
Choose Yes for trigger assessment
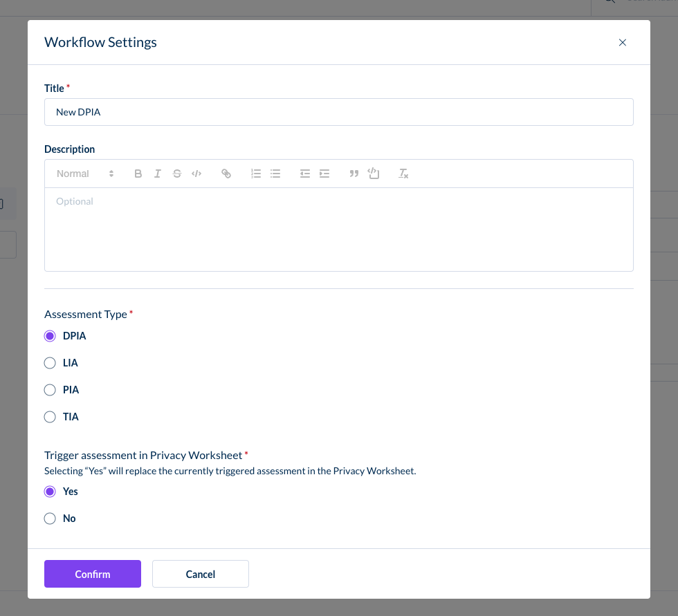pos(50,492)
